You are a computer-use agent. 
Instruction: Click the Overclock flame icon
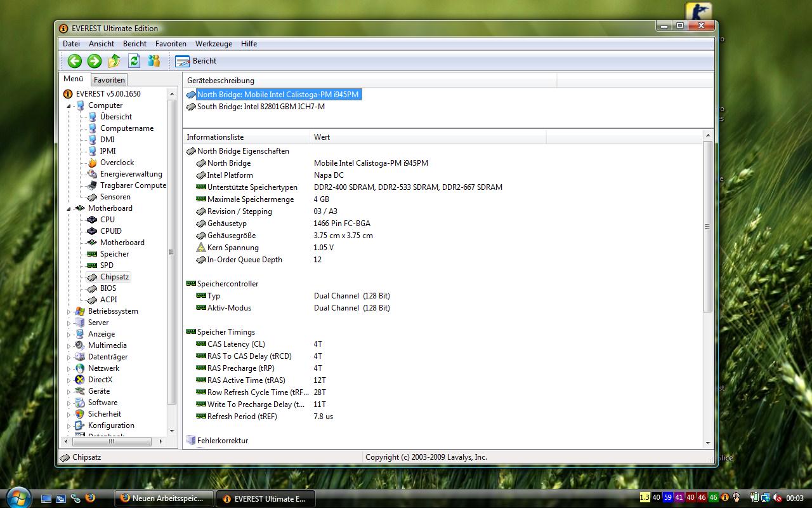coord(92,163)
